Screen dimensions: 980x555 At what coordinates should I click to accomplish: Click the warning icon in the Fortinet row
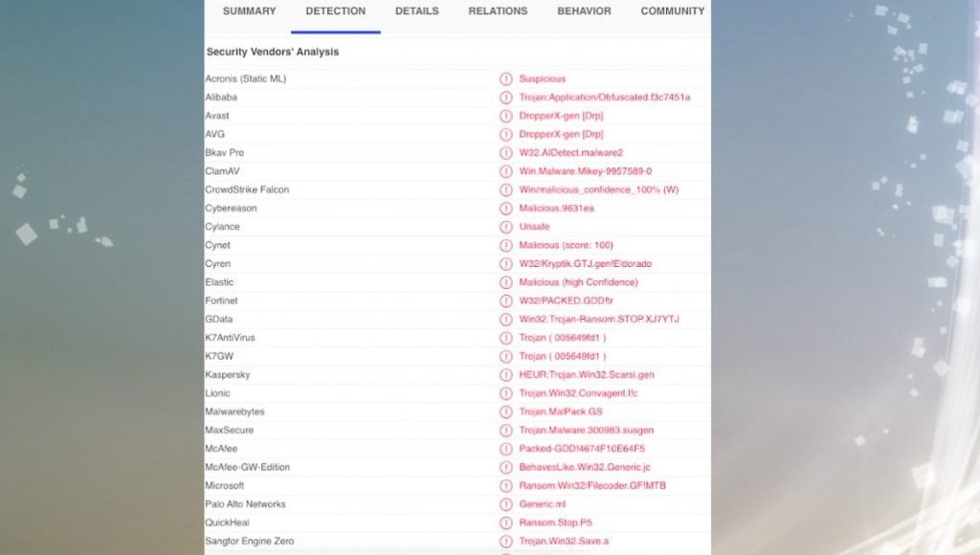click(x=505, y=300)
